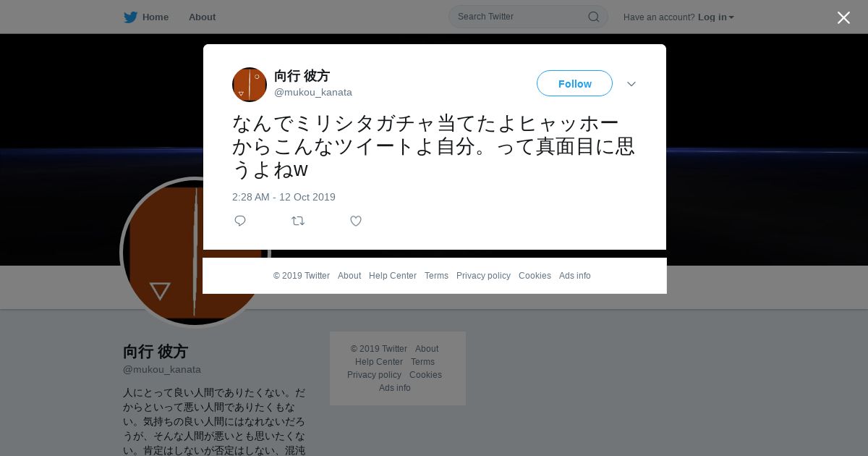The height and width of the screenshot is (456, 868).
Task: Open Cookies link in modal footer
Action: click(535, 276)
